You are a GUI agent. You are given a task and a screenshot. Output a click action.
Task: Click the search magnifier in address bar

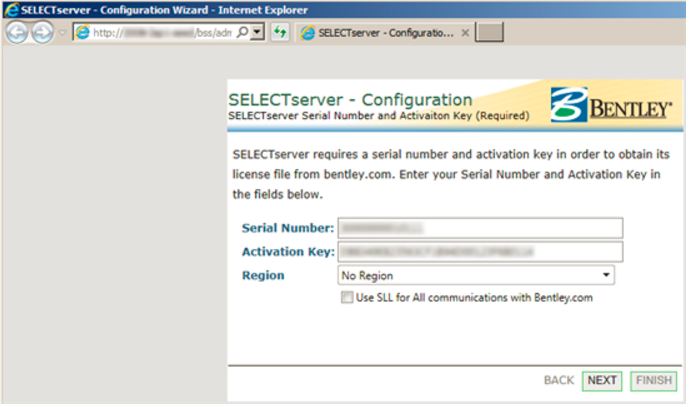tap(242, 32)
